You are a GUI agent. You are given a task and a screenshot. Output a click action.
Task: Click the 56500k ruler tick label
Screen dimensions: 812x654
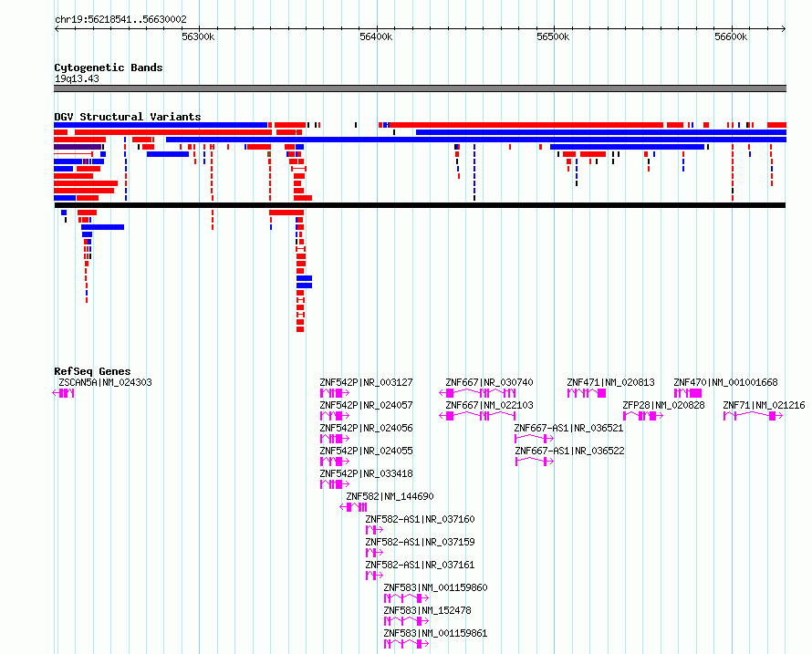[x=553, y=36]
